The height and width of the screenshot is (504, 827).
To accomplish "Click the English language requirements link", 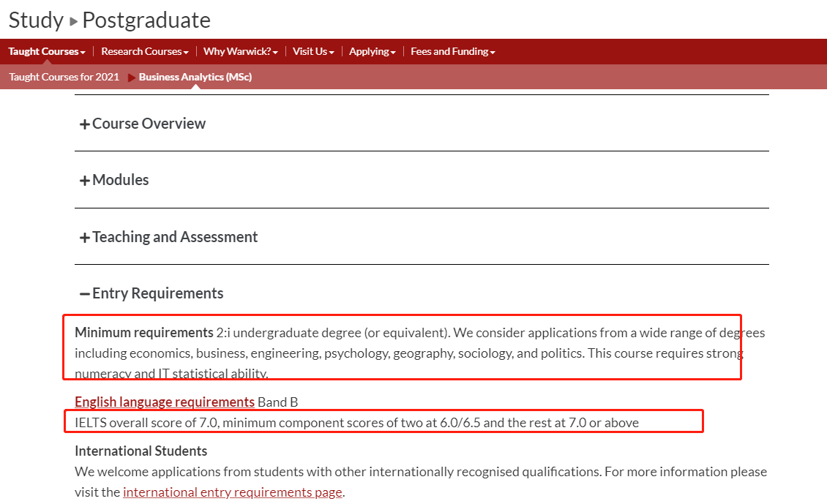I will pos(165,402).
